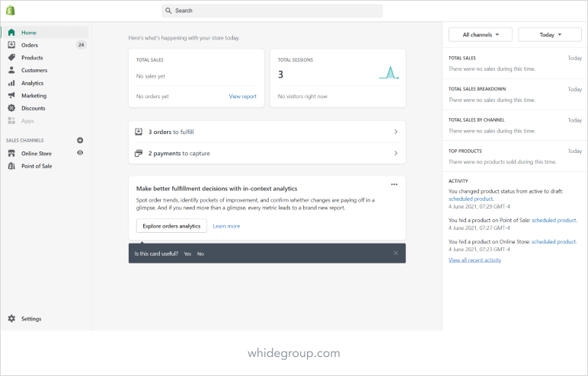The width and height of the screenshot is (588, 376).
Task: Expand 3 orders to fulfill chevron
Action: point(395,132)
